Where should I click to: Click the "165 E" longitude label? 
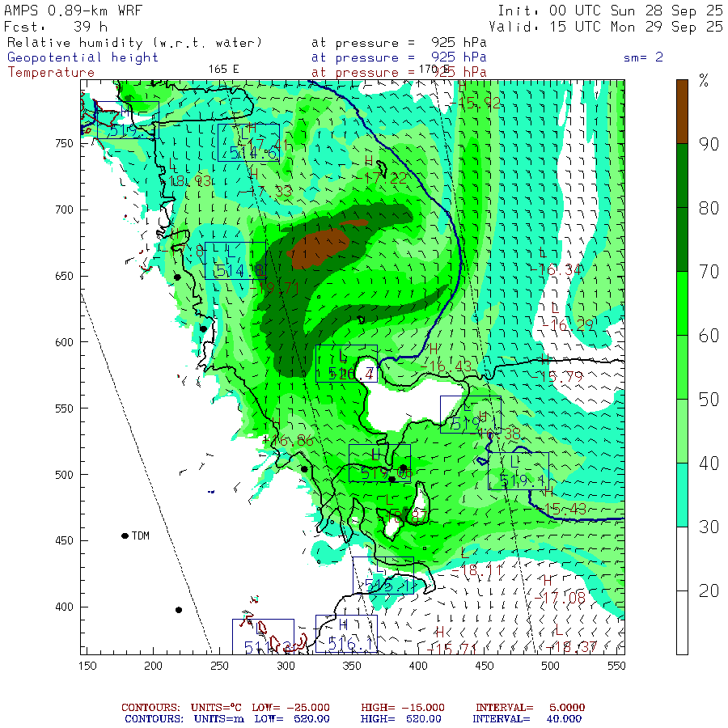point(223,69)
